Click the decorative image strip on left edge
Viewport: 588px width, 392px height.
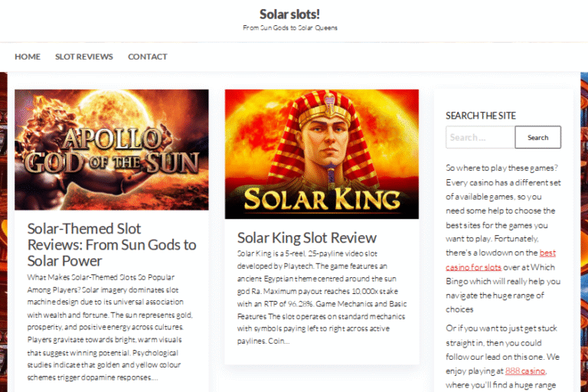[x=3, y=230]
